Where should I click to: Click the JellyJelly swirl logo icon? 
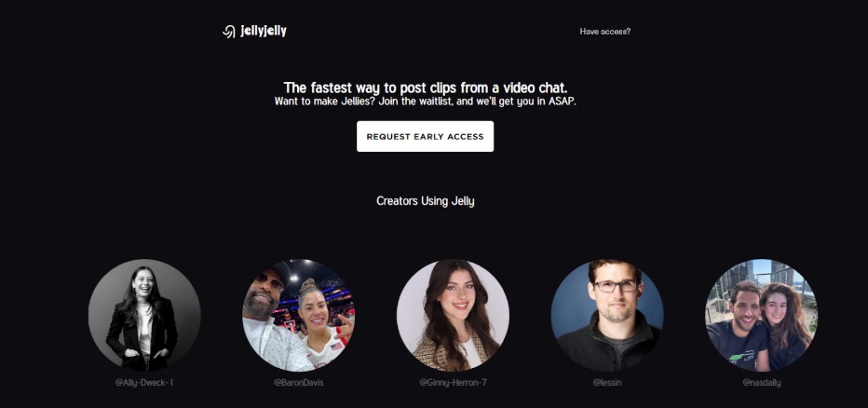click(x=228, y=32)
